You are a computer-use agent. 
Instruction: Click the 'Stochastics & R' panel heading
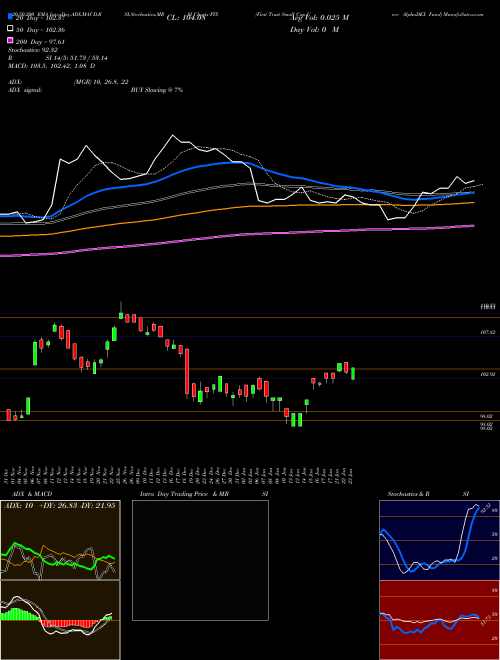[x=408, y=494]
